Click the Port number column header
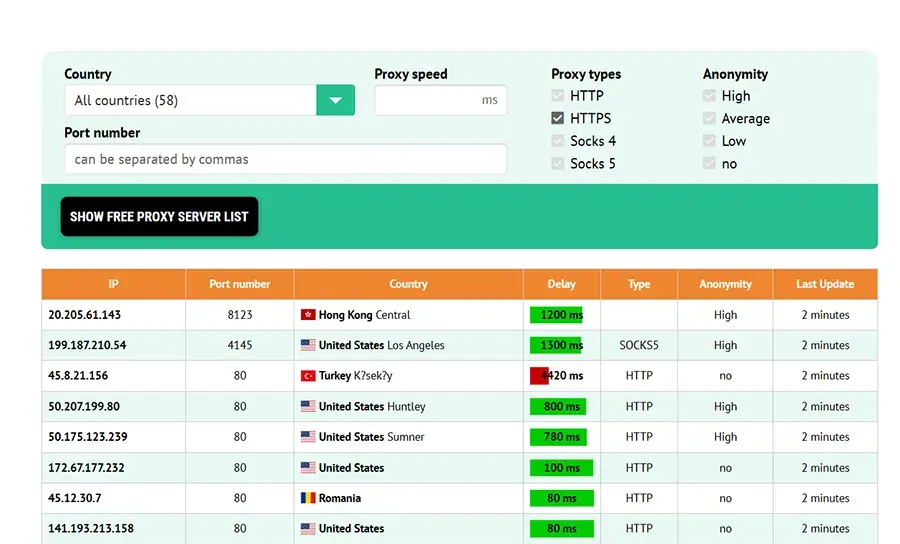The height and width of the screenshot is (544, 900). 239,284
